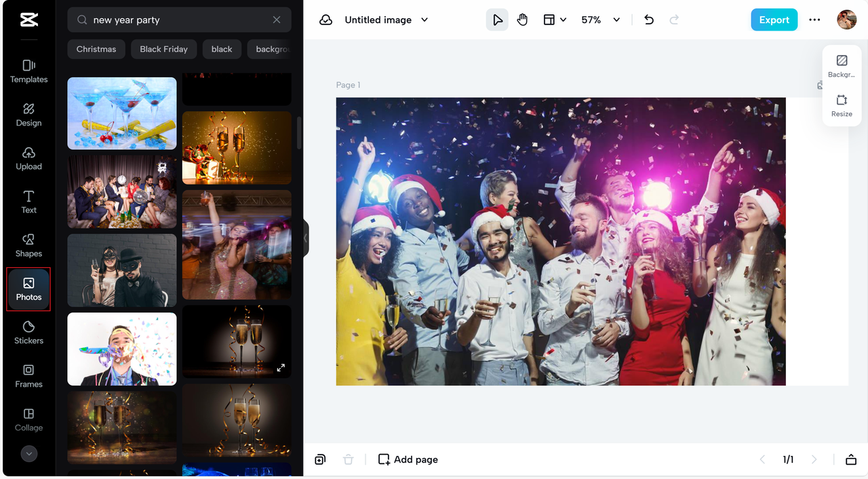This screenshot has height=479, width=868.
Task: Select the Christmas tag chip
Action: [x=96, y=49]
